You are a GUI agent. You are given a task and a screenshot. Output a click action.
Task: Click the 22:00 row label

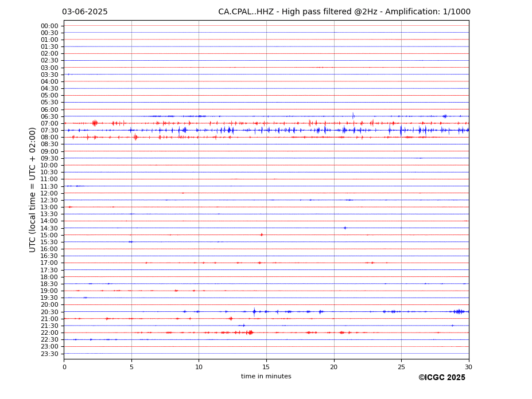tap(49, 333)
